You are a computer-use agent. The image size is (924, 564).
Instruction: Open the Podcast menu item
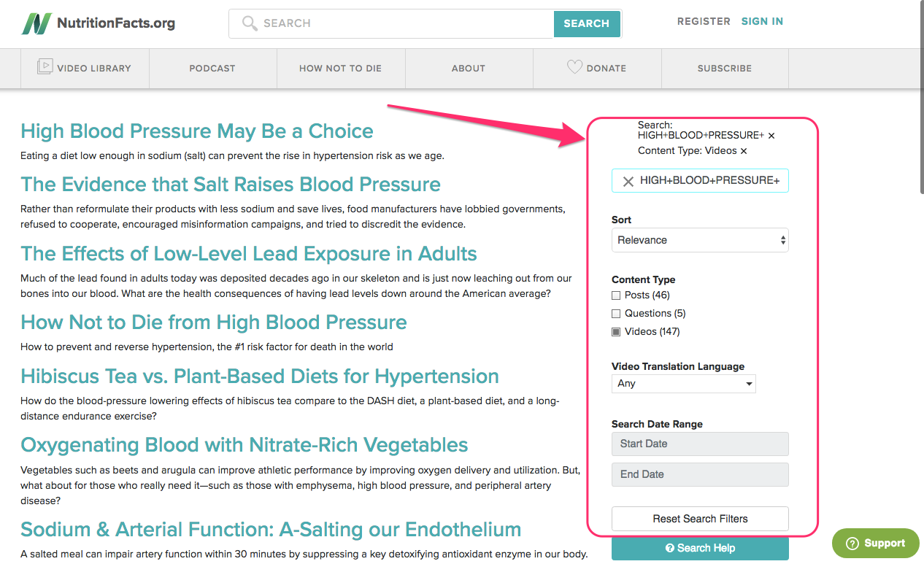(212, 68)
